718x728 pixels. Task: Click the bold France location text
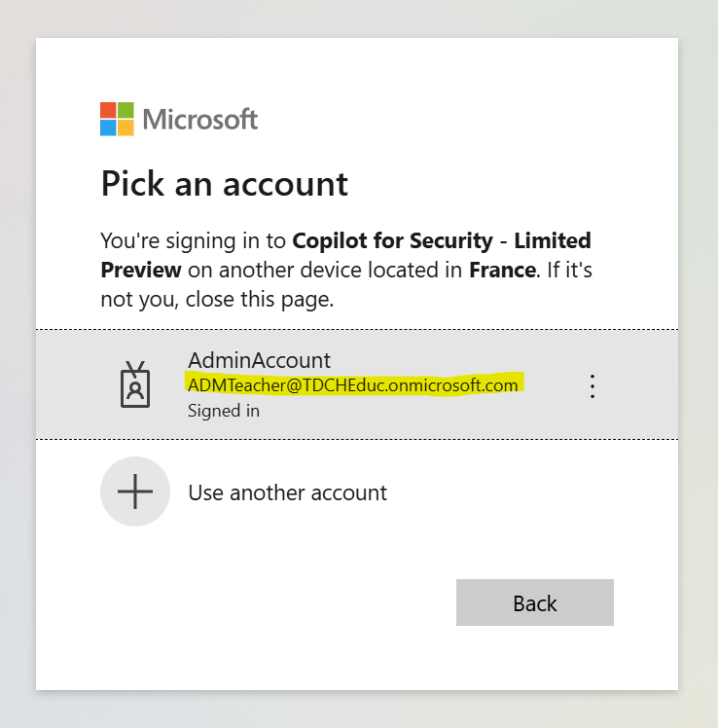coord(503,270)
